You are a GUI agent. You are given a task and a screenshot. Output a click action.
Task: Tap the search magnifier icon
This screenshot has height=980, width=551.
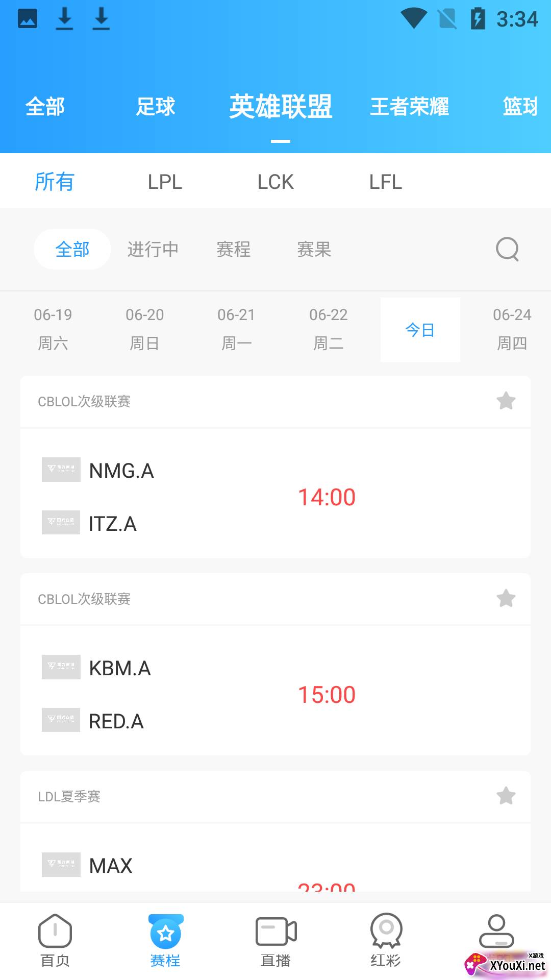pos(507,249)
